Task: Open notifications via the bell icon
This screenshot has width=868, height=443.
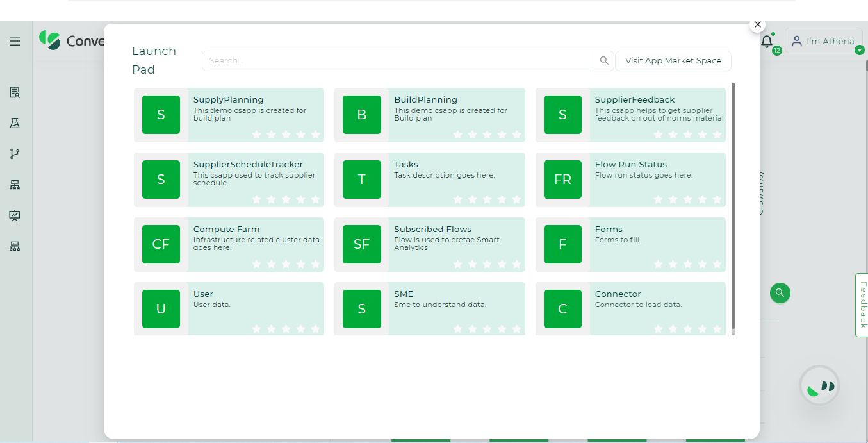Action: (x=766, y=41)
